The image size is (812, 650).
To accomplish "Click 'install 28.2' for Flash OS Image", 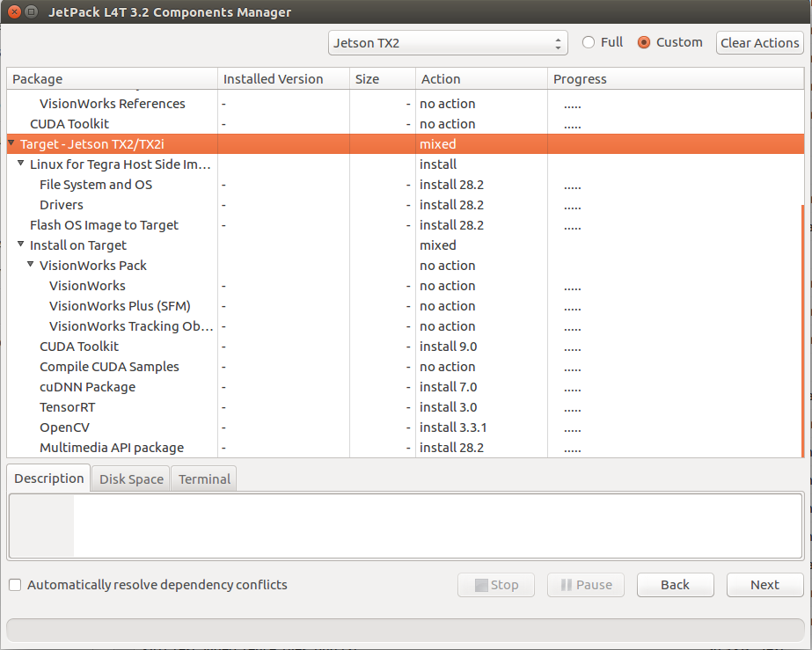I will pyautogui.click(x=451, y=225).
